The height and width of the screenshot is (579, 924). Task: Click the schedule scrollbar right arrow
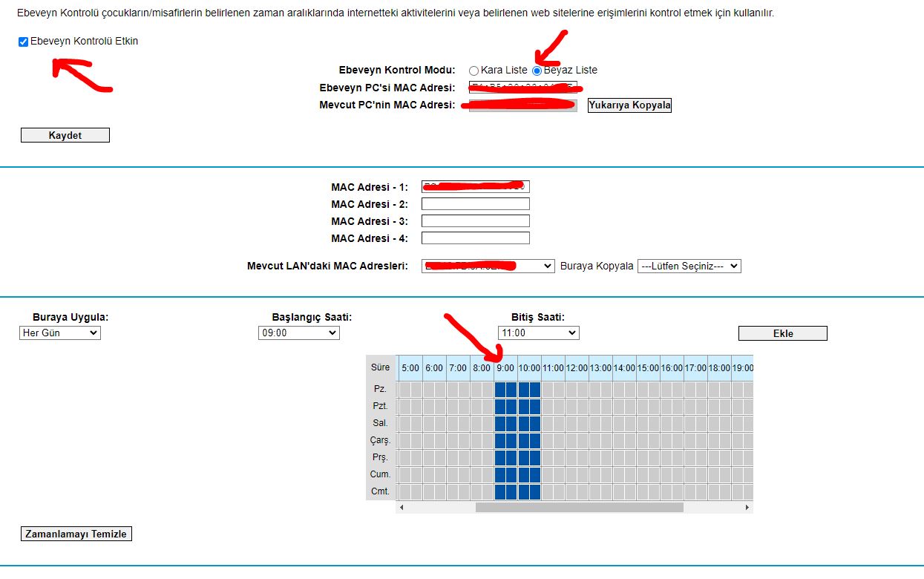point(747,508)
